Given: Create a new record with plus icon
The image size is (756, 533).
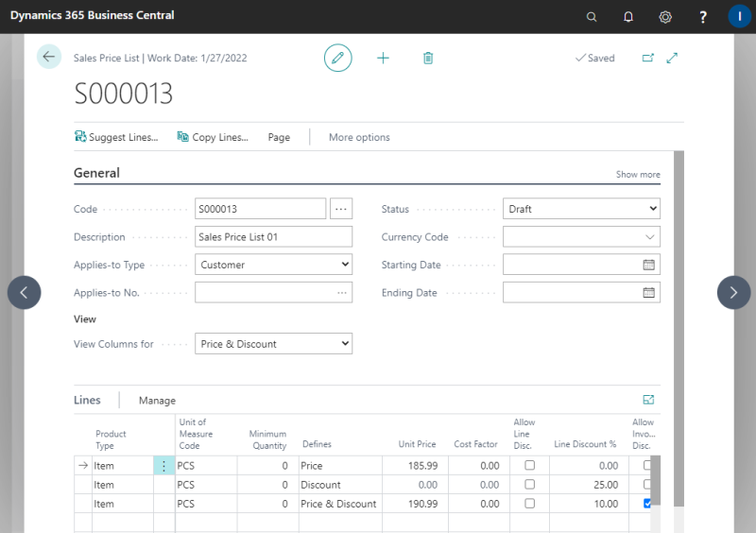Looking at the screenshot, I should 383,59.
